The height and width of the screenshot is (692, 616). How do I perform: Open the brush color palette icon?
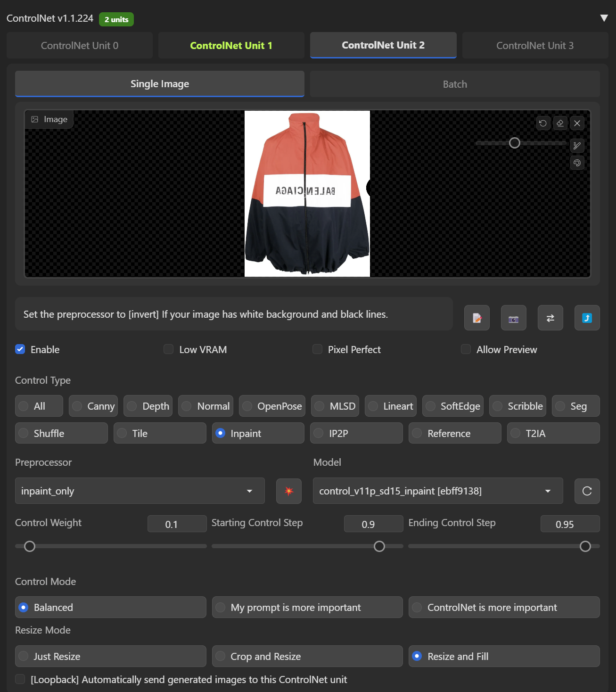tap(577, 163)
